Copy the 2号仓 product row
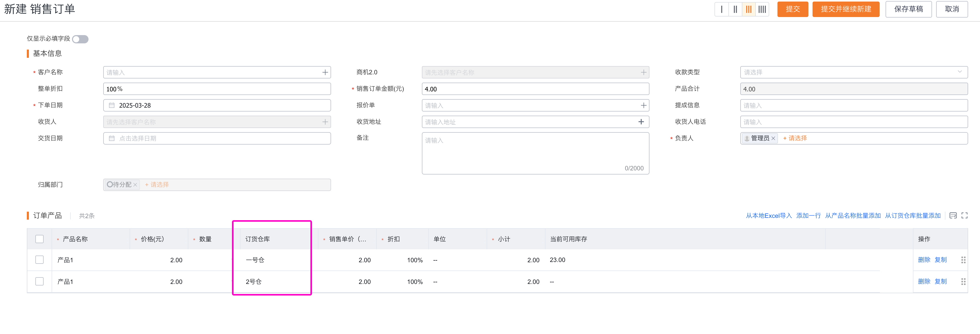 pos(941,282)
